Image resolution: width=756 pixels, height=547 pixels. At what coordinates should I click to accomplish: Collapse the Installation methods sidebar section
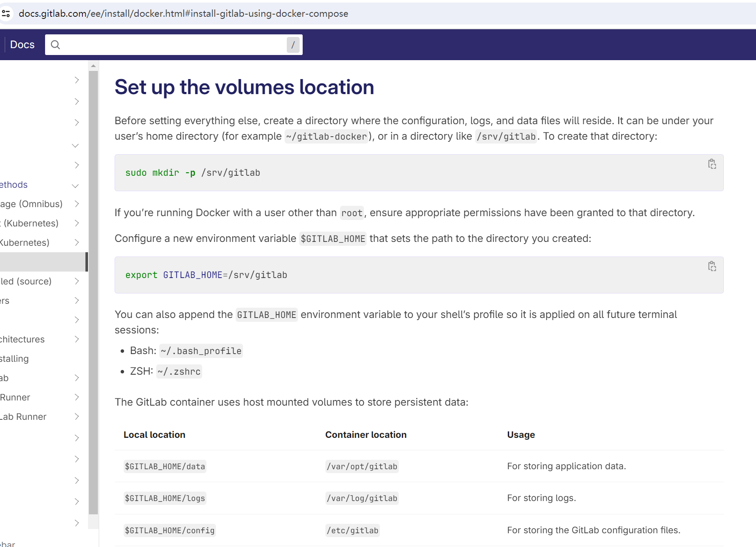75,186
